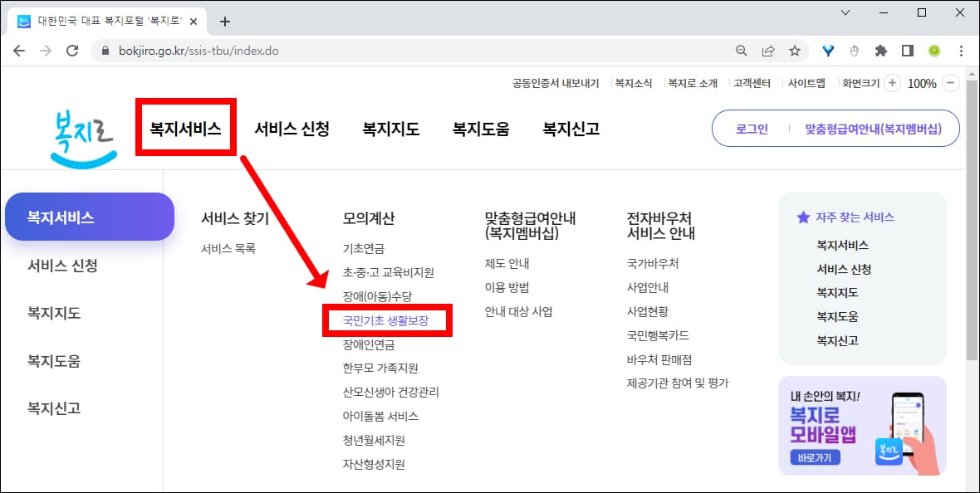Open 초·중·고 교육비지원 link
The height and width of the screenshot is (493, 980).
[388, 272]
